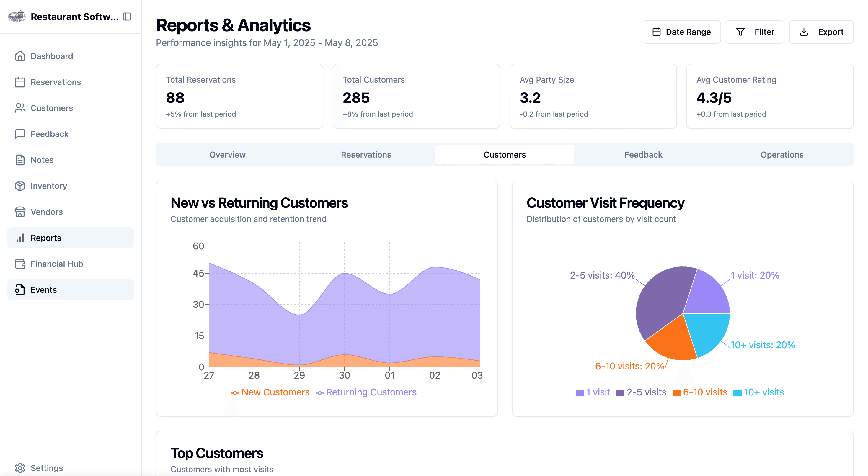868x476 pixels.
Task: Click the 1 visit legend swatch
Action: coord(580,393)
